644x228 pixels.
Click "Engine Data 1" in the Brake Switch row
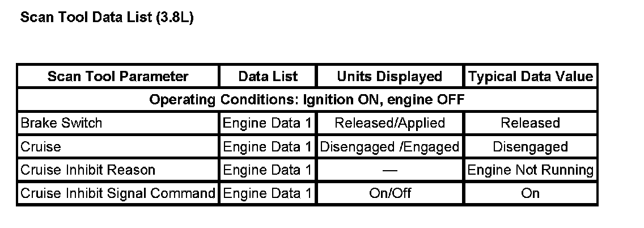tap(268, 123)
